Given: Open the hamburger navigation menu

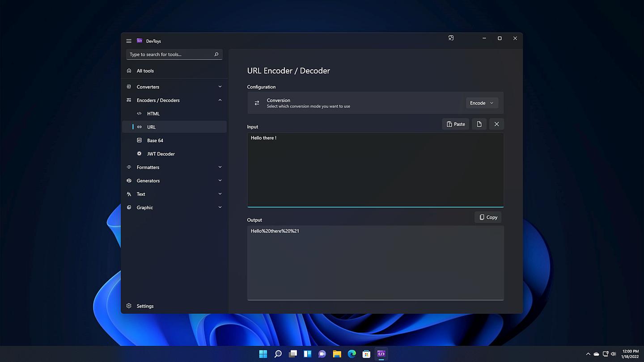Looking at the screenshot, I should point(129,41).
